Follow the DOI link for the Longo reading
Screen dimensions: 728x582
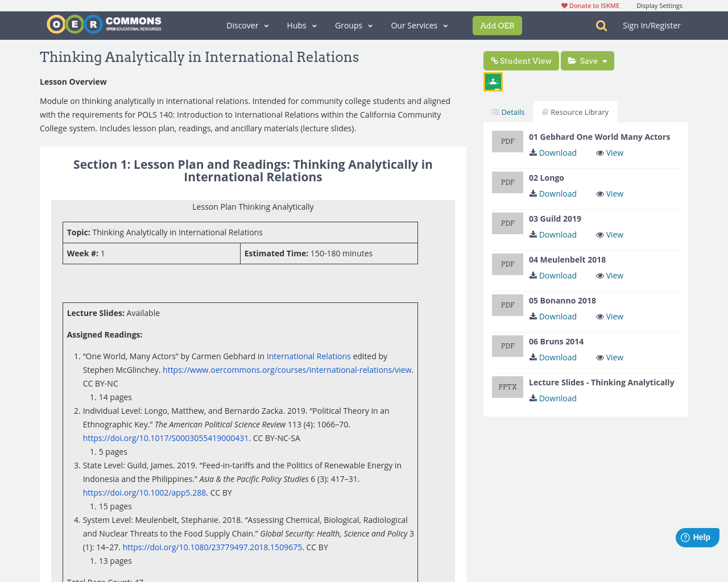[x=166, y=438]
